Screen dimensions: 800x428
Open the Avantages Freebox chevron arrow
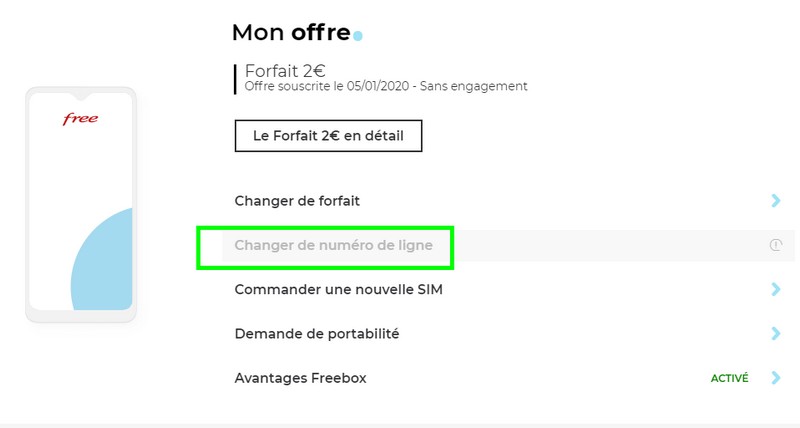click(775, 378)
